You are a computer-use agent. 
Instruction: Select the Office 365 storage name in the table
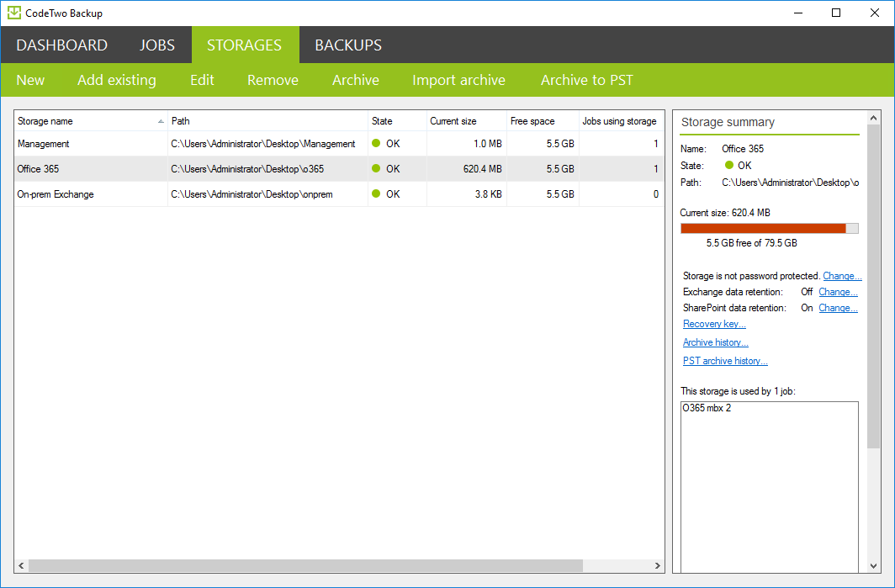pos(38,168)
